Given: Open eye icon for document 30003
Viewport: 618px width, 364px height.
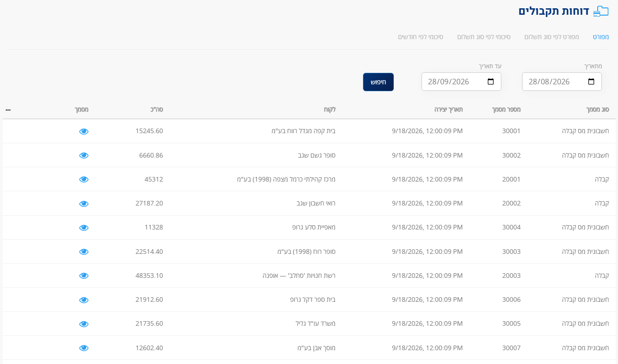Looking at the screenshot, I should click(83, 252).
